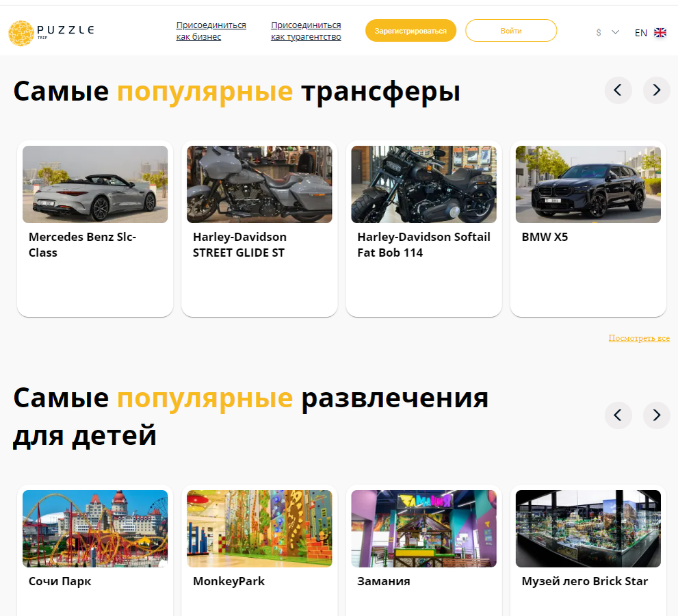Expand the currency dollar dropdown
The width and height of the screenshot is (678, 616).
[615, 32]
